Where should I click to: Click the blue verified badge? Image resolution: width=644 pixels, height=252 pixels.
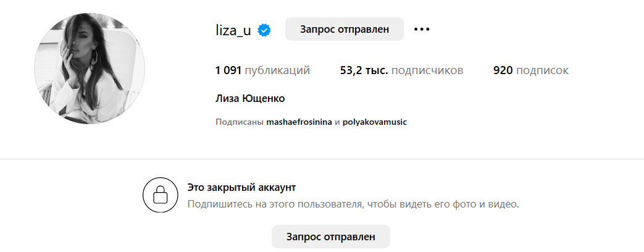(265, 30)
